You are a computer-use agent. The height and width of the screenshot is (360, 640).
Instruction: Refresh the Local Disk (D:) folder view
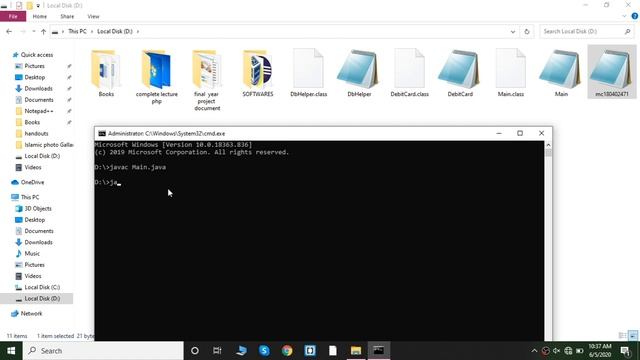pyautogui.click(x=527, y=31)
